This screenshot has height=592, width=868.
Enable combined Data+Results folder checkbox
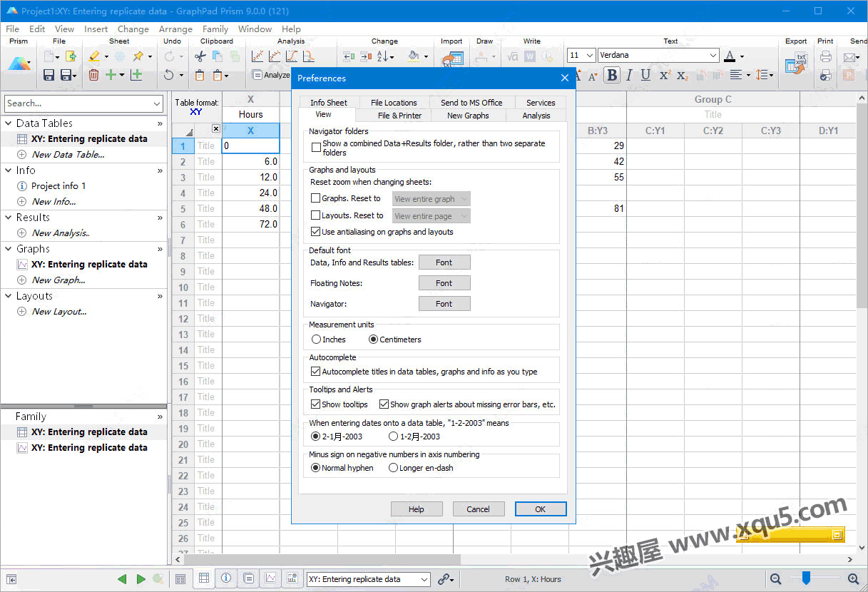click(316, 148)
